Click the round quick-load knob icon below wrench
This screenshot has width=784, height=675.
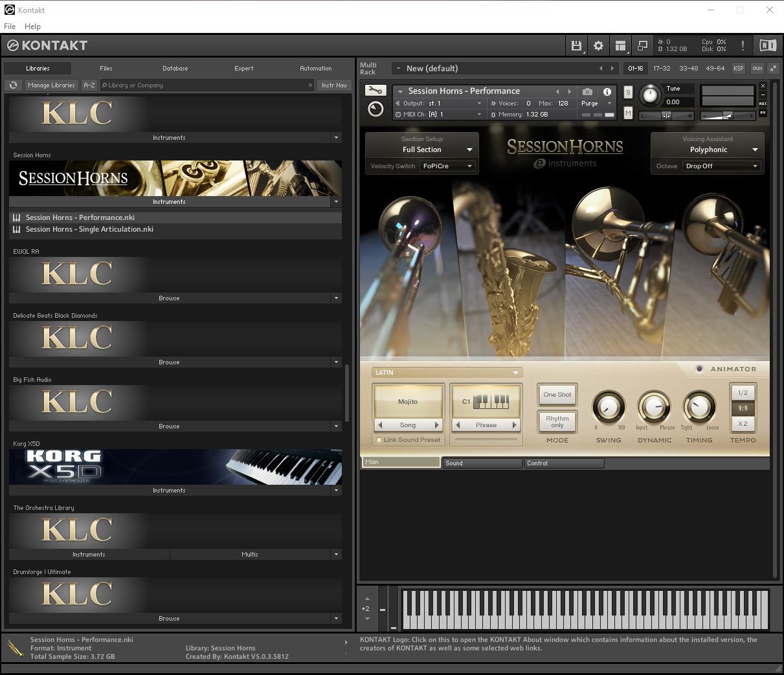click(x=375, y=109)
